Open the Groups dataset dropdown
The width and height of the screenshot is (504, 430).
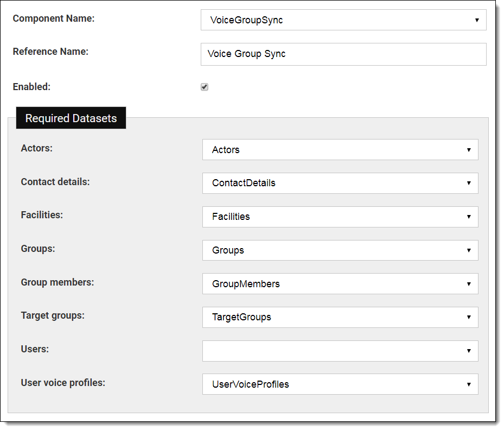pyautogui.click(x=340, y=250)
